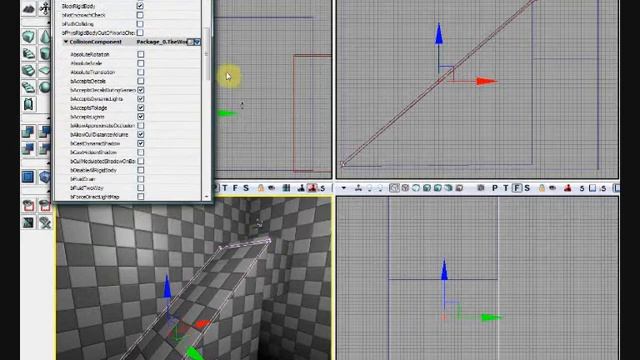640x360 pixels.
Task: Enable the AbsoluteScale checkbox
Action: (x=141, y=63)
